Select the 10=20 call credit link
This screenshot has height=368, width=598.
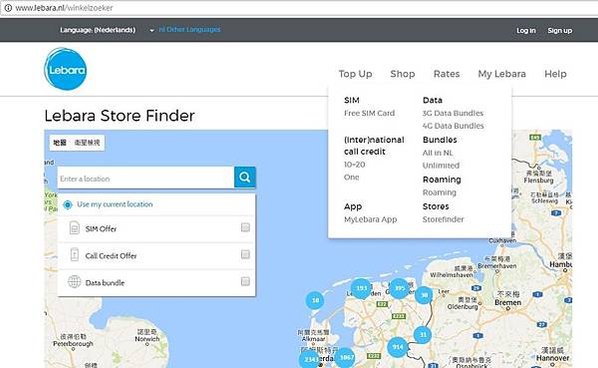[354, 165]
